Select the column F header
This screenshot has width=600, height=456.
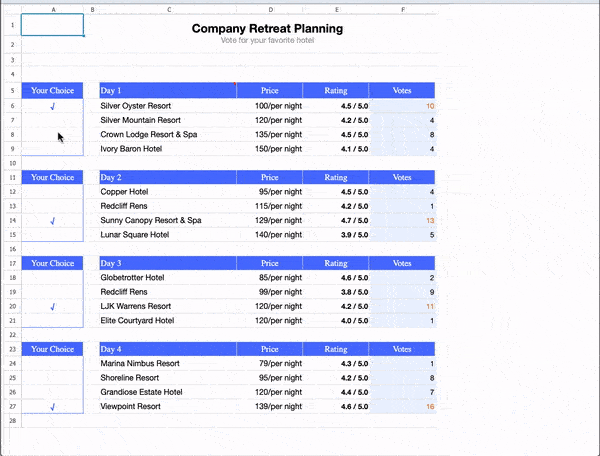pyautogui.click(x=402, y=10)
